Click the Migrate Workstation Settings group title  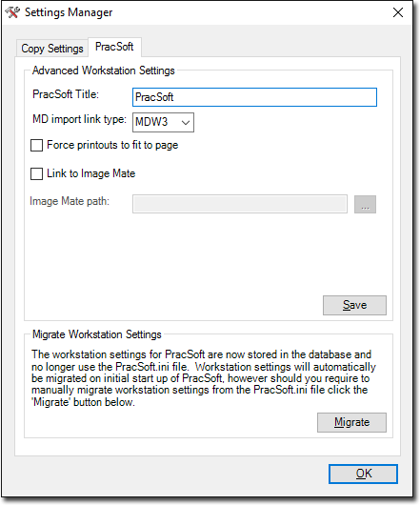pyautogui.click(x=96, y=334)
